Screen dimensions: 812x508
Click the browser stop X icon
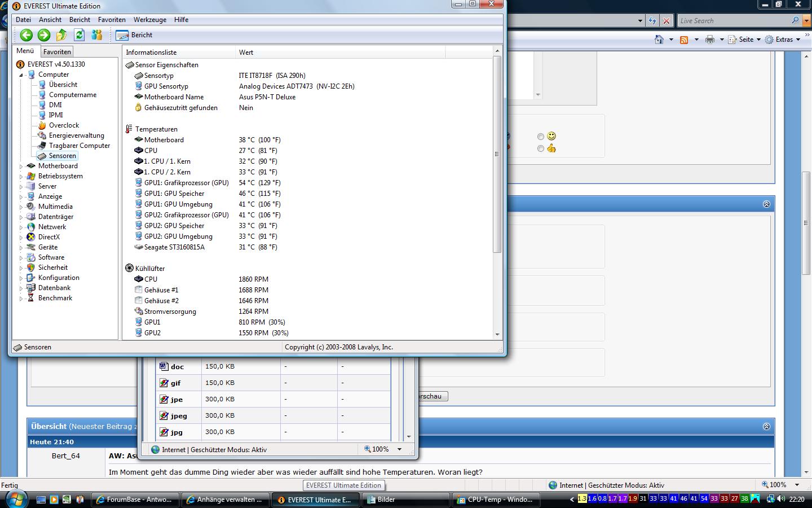[667, 21]
